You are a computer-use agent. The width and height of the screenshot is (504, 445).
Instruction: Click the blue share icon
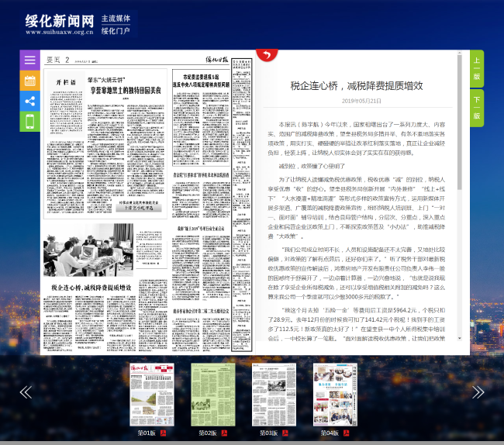(x=29, y=101)
